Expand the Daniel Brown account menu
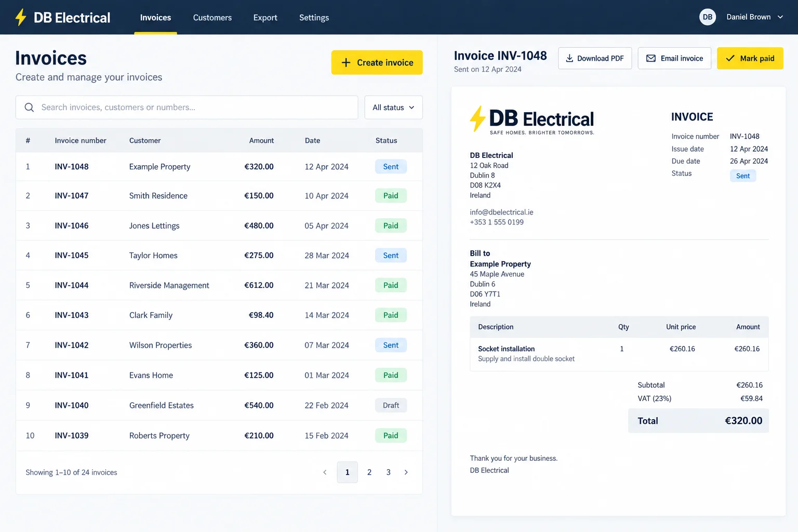The width and height of the screenshot is (798, 532). [x=754, y=17]
